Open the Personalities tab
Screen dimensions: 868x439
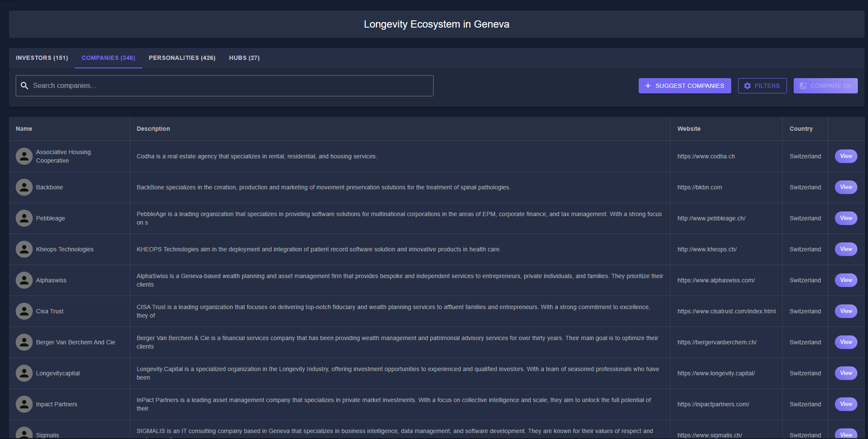coord(182,58)
